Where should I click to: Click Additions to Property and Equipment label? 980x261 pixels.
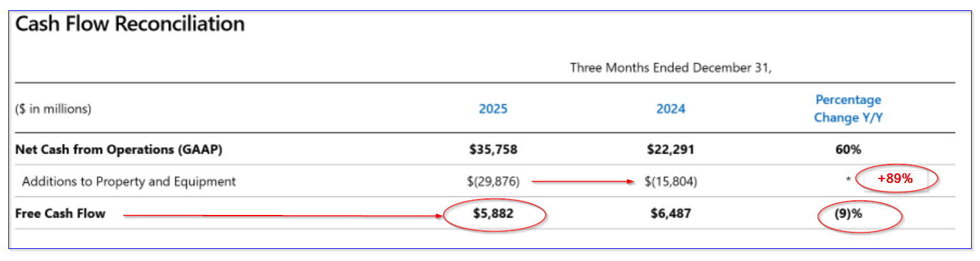coord(129,182)
